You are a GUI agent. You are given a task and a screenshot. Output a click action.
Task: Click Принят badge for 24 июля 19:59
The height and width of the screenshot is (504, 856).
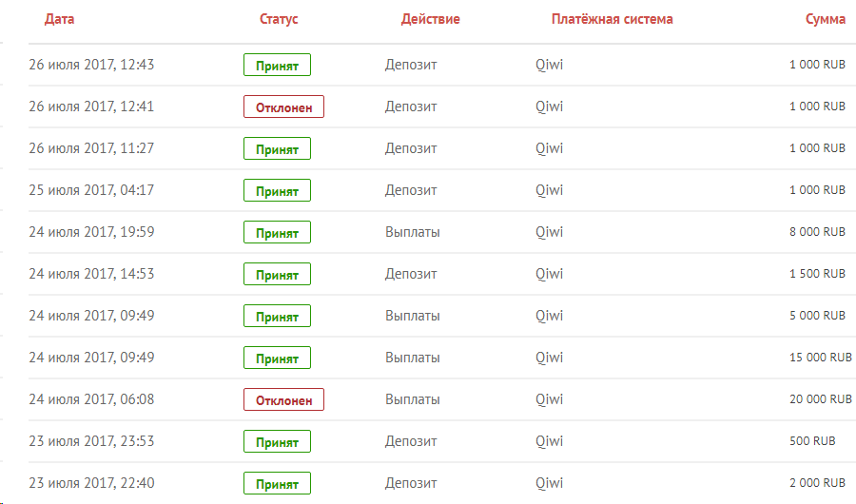(278, 233)
